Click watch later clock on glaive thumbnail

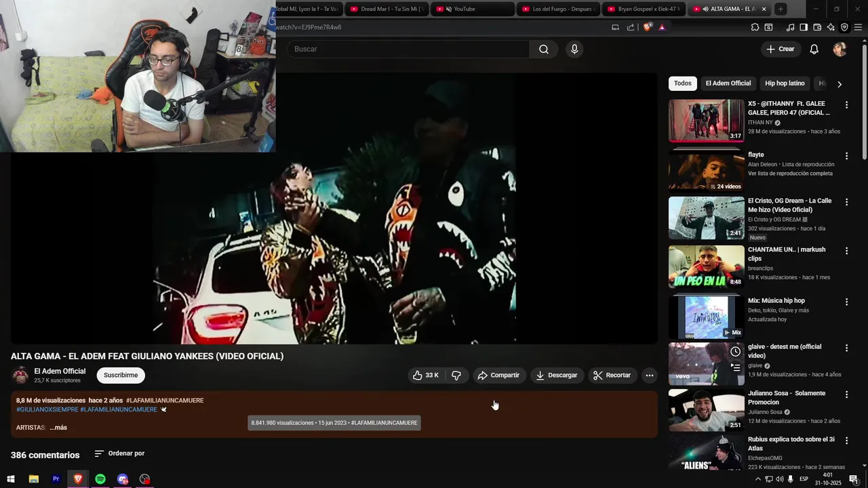[735, 352]
